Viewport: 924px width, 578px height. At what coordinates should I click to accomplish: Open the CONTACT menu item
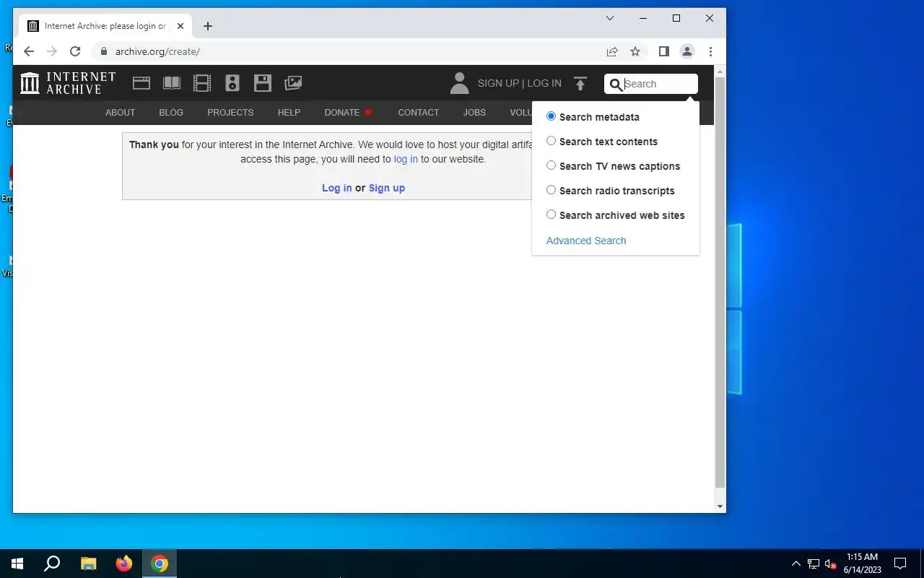(x=419, y=113)
